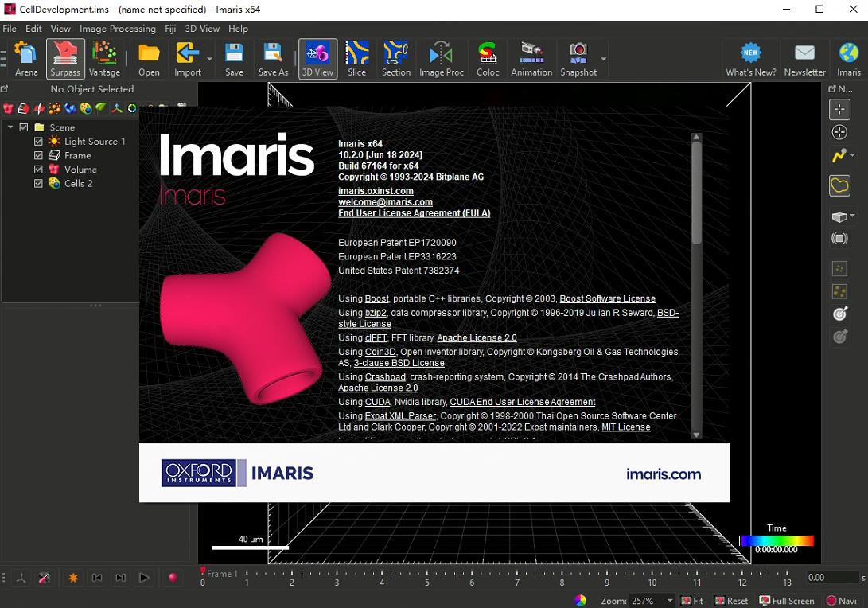Add new Cells object from object toolbar
The image size is (868, 608).
[x=85, y=108]
